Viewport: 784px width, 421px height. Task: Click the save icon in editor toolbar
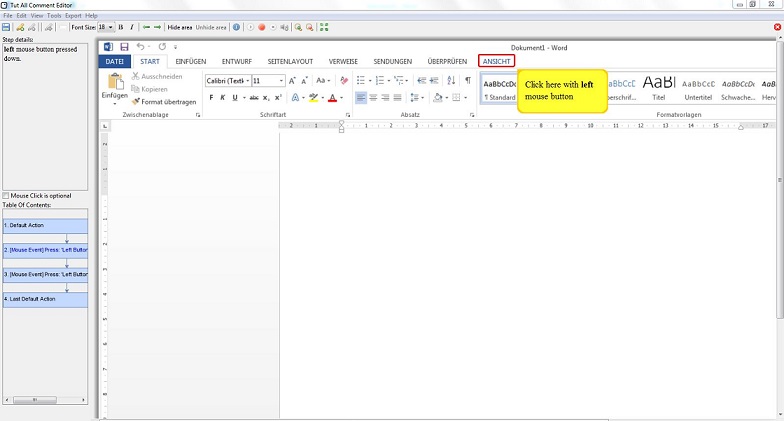coord(6,27)
